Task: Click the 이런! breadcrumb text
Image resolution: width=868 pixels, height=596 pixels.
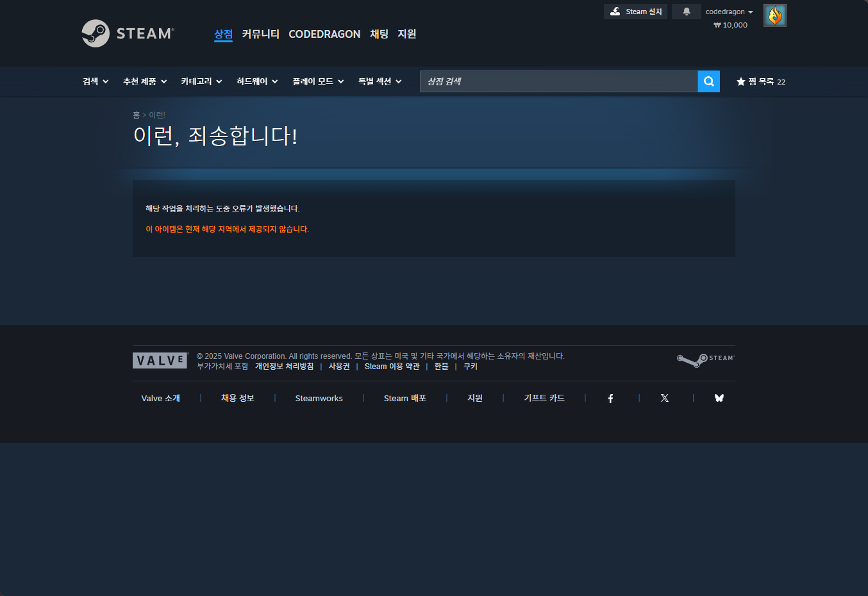Action: coord(157,115)
